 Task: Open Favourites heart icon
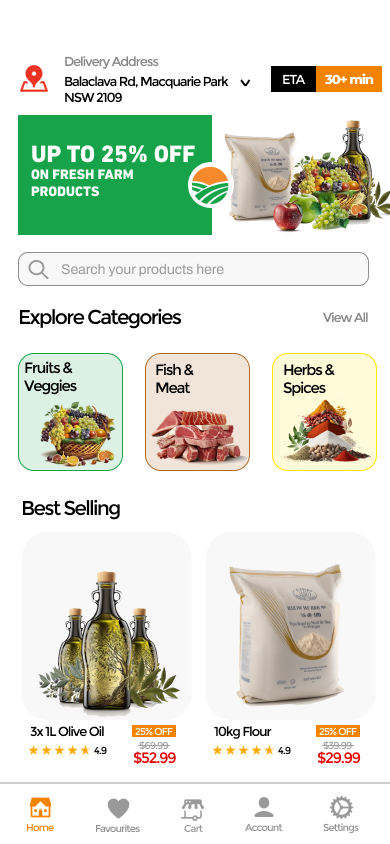point(118,808)
